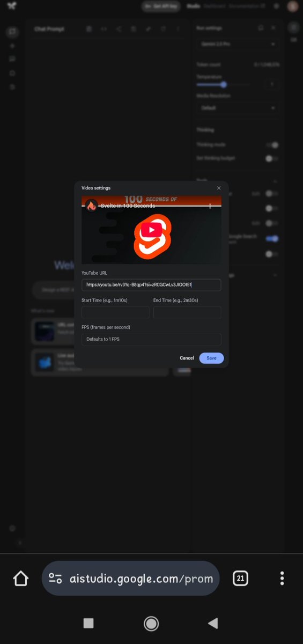Tap the Android home circle button
Screen dimensions: 303x644
151,623
